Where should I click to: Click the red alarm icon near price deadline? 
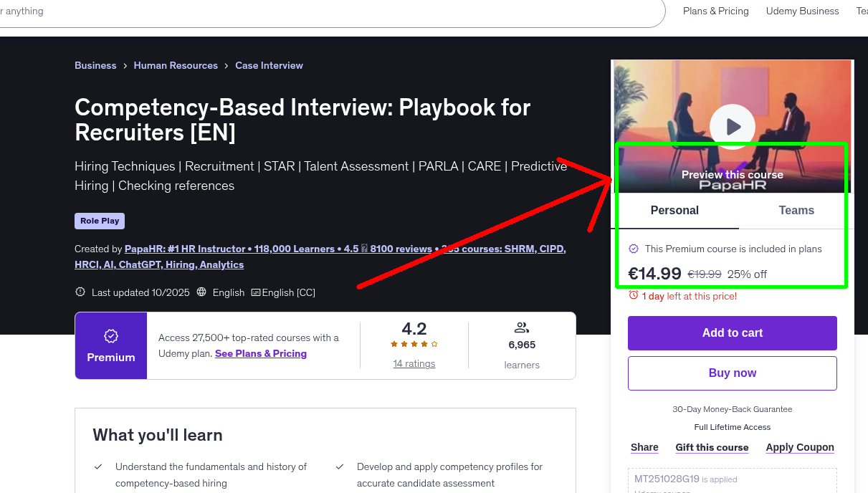click(x=634, y=295)
